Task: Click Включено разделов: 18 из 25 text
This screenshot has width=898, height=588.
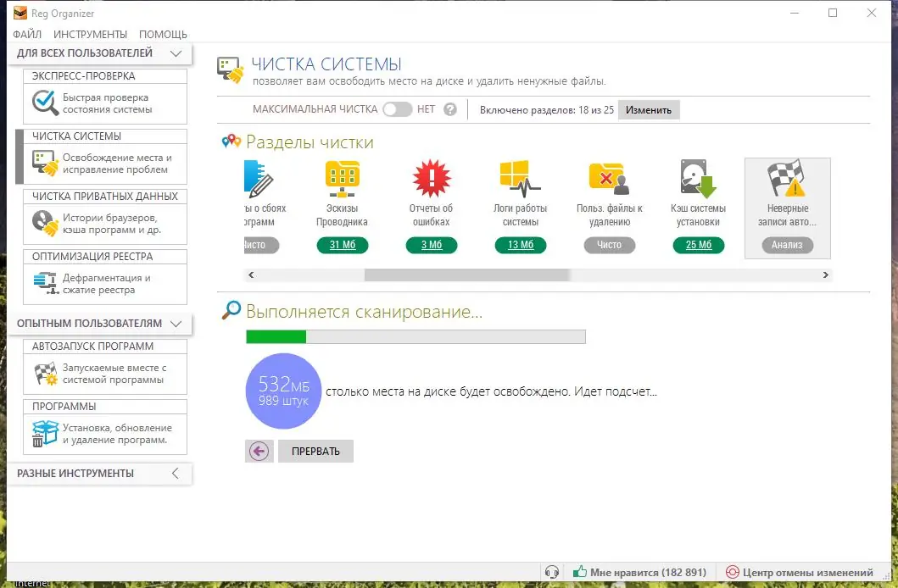Action: 546,110
